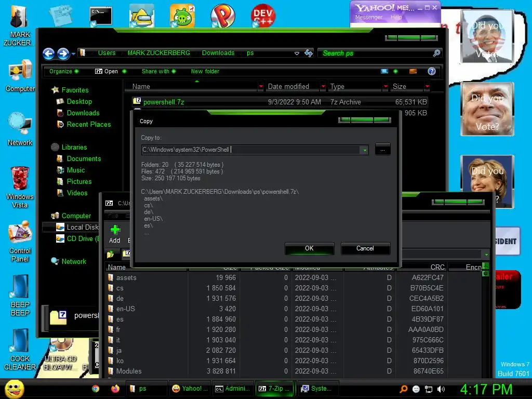Open the browse folder button in Copy dialog
Viewport: 532px width, 399px height.
[382, 149]
